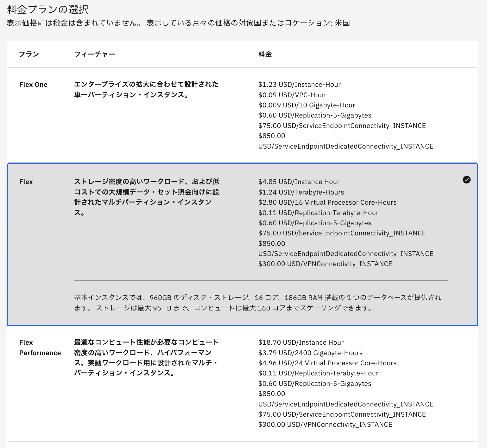487x448 pixels.
Task: Click the 料金プランの選択 heading
Action: click(48, 10)
